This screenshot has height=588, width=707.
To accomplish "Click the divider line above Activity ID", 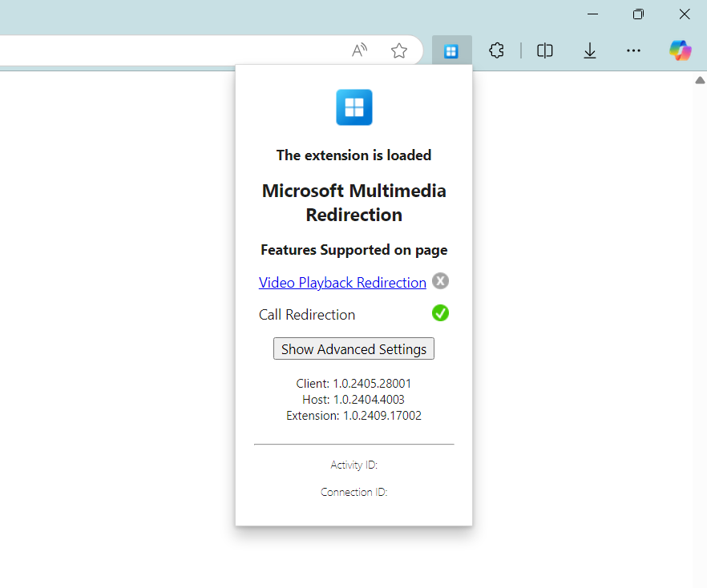I will pyautogui.click(x=353, y=442).
